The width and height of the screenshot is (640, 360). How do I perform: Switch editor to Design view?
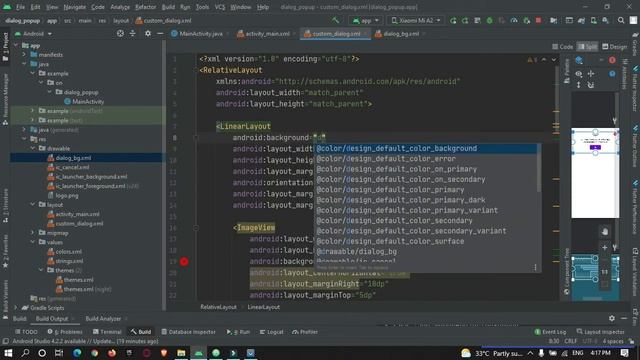click(x=615, y=47)
